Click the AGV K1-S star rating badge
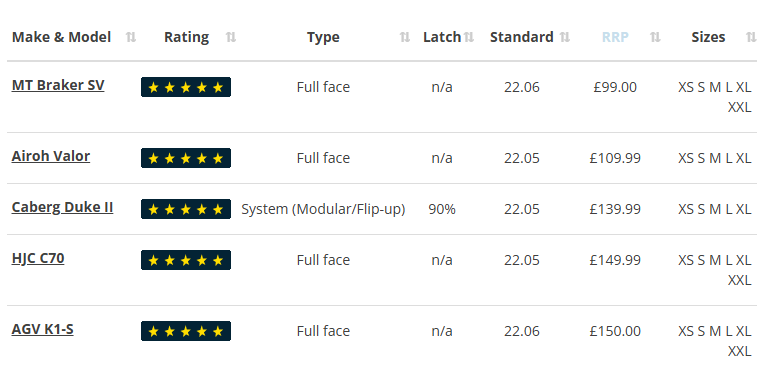 coord(186,331)
